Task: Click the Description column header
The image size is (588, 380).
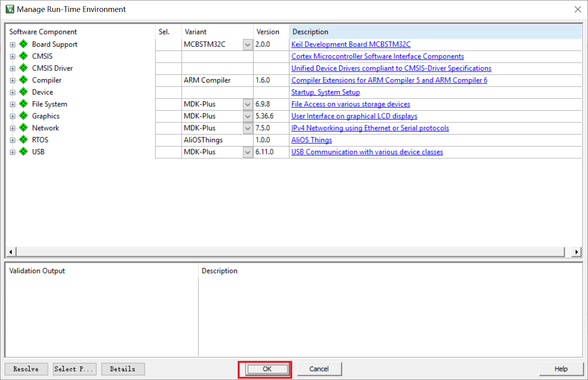Action: pyautogui.click(x=436, y=31)
